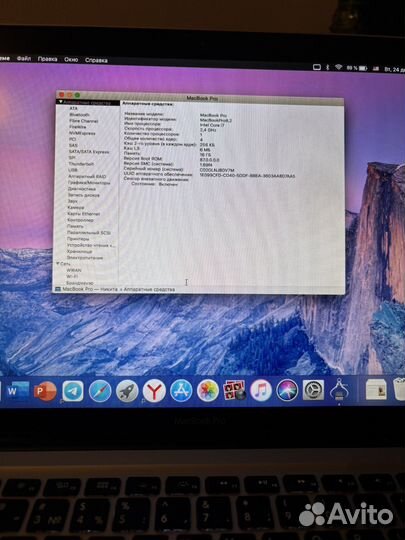Select Карты Ethernet in the sidebar

click(84, 214)
